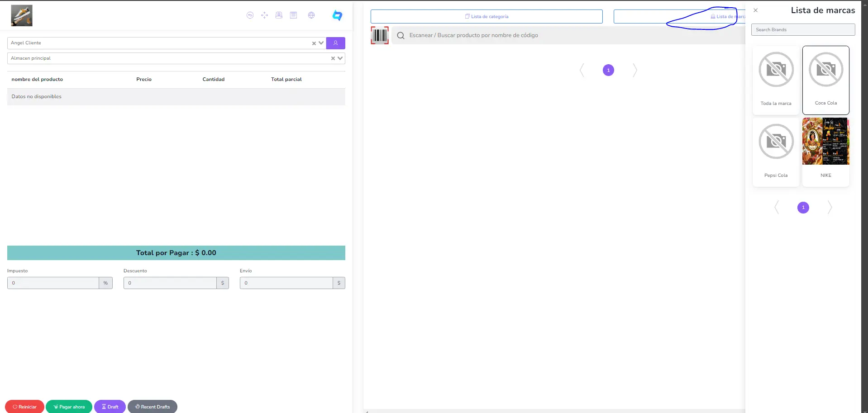Open the Recent Drafts button
This screenshot has height=413, width=868.
pyautogui.click(x=153, y=407)
